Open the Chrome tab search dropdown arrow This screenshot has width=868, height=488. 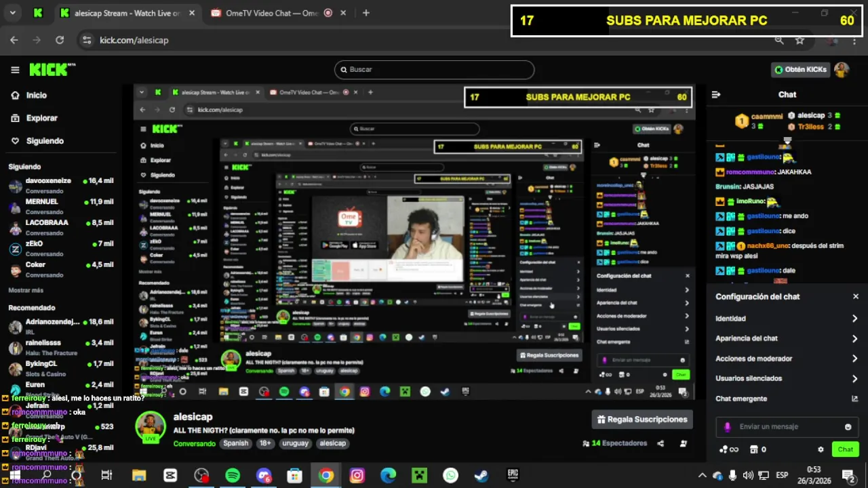click(12, 13)
